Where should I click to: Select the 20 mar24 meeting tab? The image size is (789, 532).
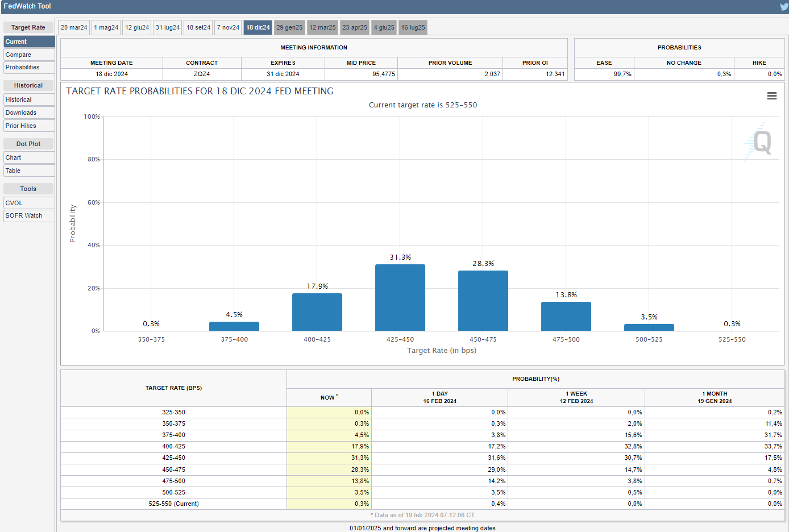click(74, 27)
